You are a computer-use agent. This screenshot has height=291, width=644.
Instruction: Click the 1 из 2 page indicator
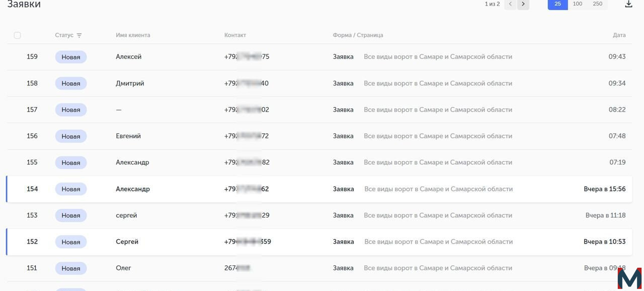coord(492,4)
